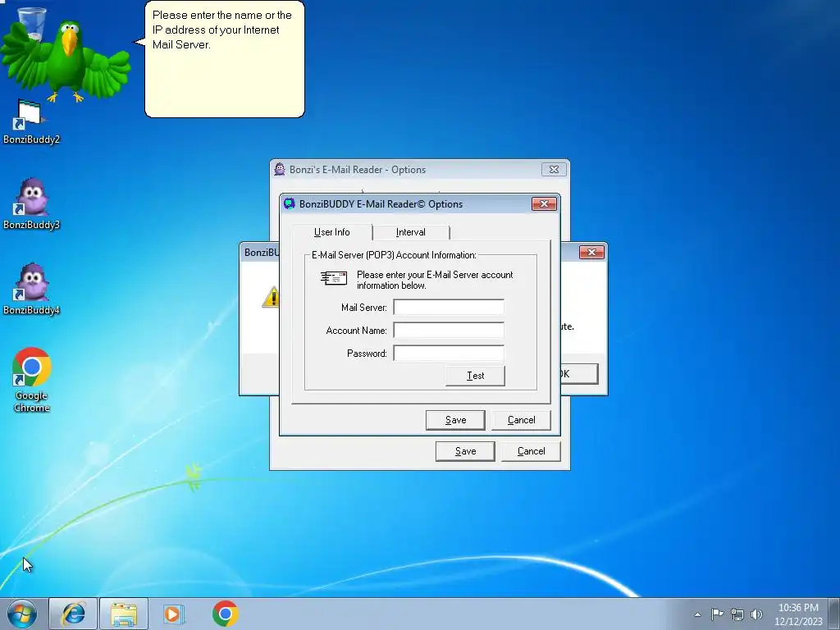Launch Chrome from the taskbar

[x=225, y=614]
